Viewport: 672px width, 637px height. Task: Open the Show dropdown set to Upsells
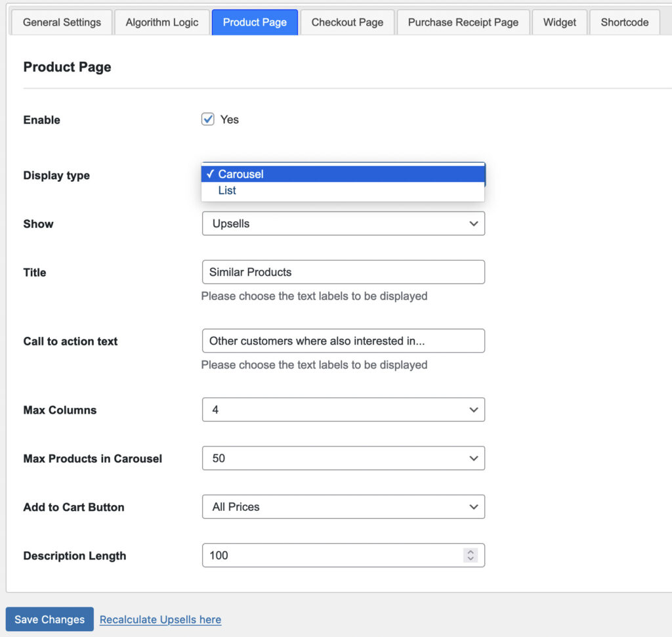pyautogui.click(x=343, y=223)
